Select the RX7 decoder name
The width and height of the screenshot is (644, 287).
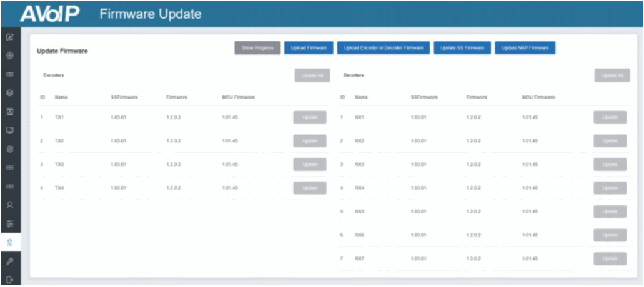pyautogui.click(x=360, y=259)
